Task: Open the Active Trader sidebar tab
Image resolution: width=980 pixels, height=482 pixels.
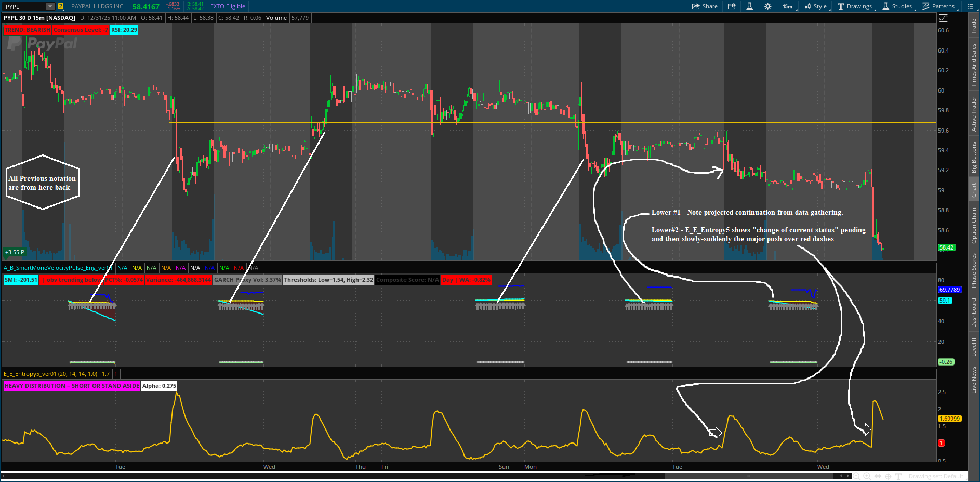Action: pyautogui.click(x=974, y=114)
